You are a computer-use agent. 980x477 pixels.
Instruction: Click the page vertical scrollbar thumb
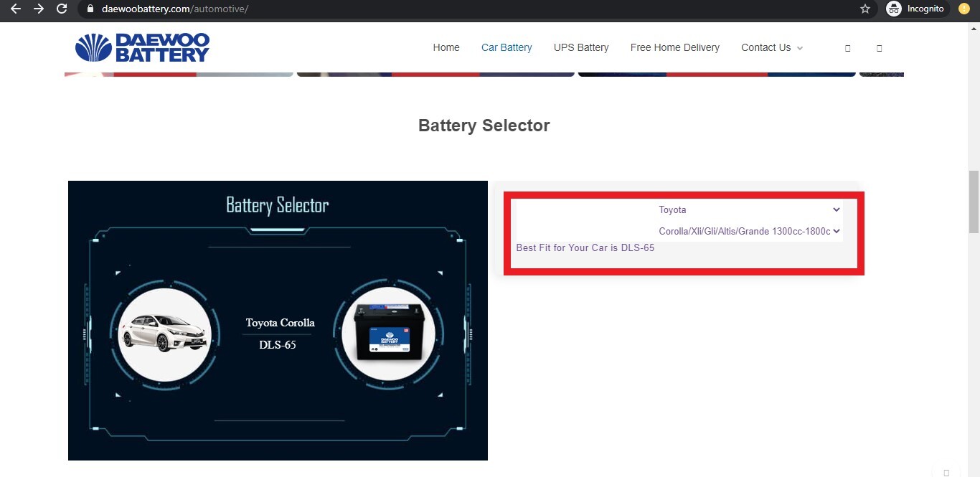click(974, 202)
